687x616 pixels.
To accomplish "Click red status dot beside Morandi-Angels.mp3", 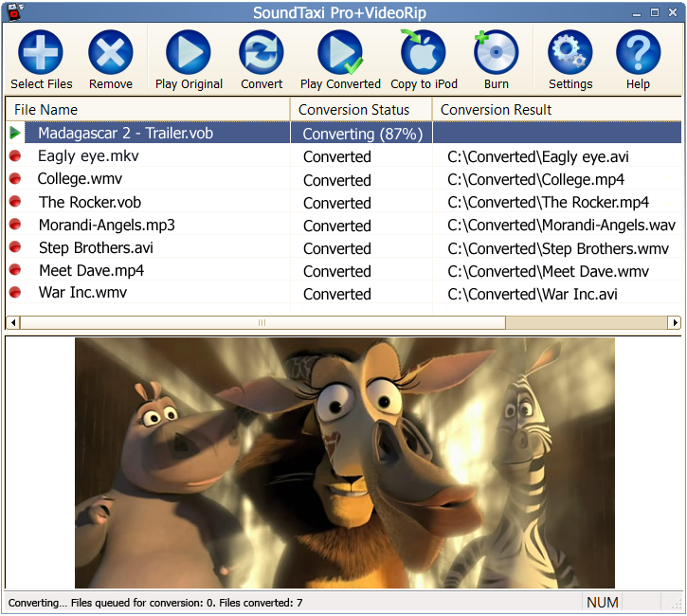I will tap(15, 225).
